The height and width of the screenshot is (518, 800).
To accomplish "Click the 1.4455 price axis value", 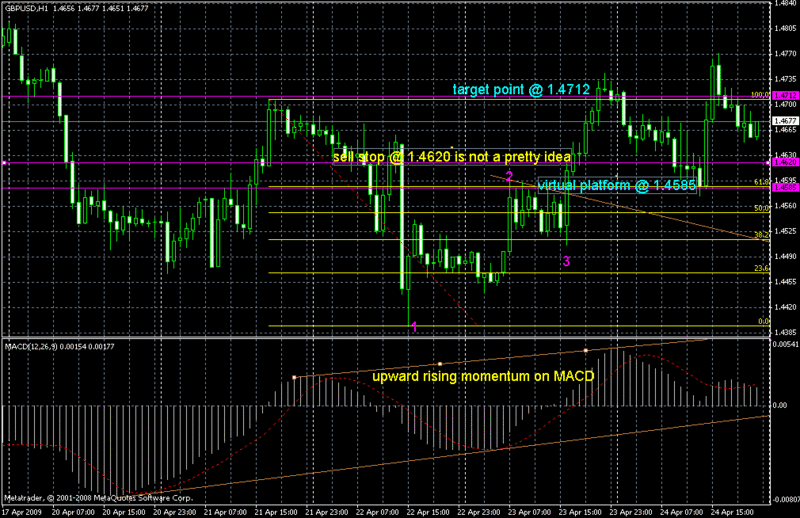I will (x=786, y=282).
